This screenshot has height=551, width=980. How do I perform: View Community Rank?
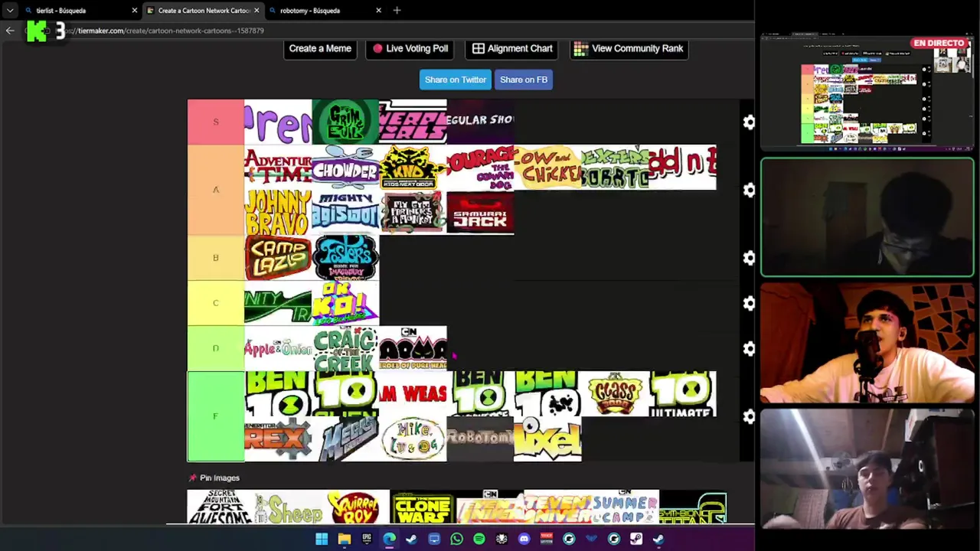629,48
